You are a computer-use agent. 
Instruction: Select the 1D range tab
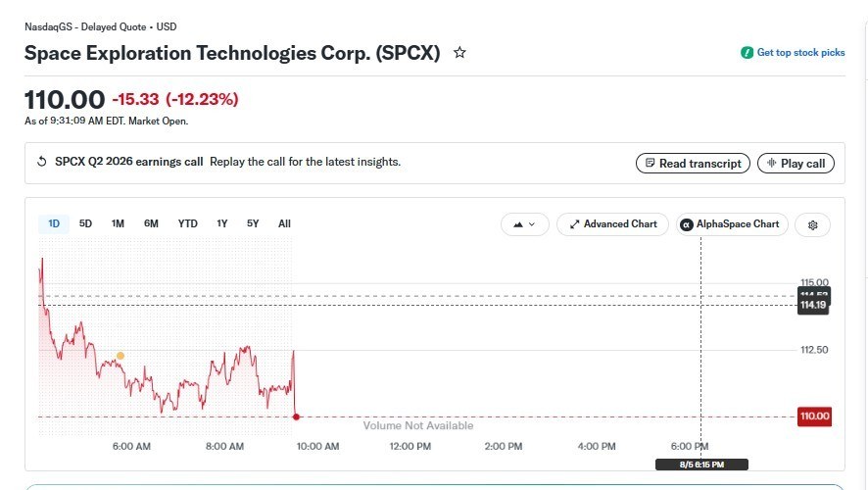click(54, 223)
